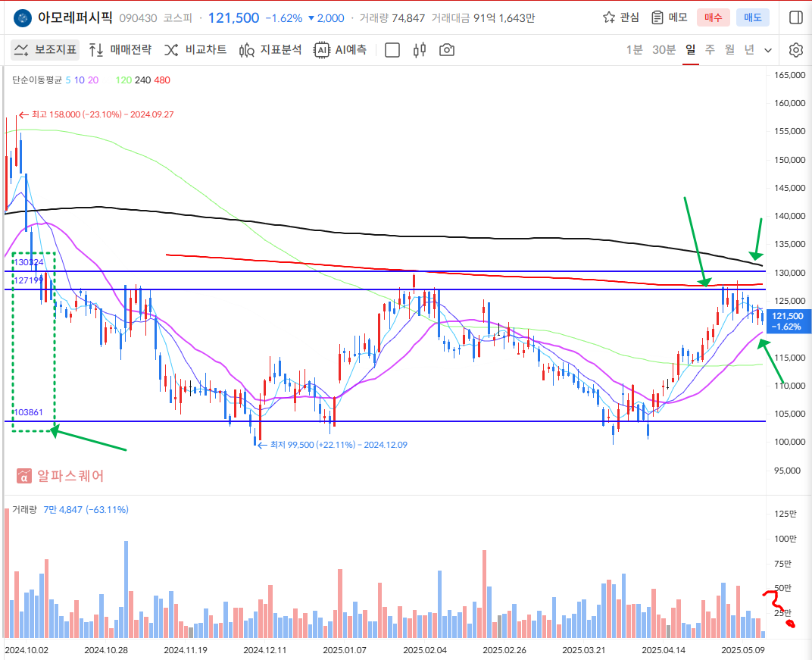Click the -1.62% change rate in header
The image size is (812, 660).
(284, 18)
